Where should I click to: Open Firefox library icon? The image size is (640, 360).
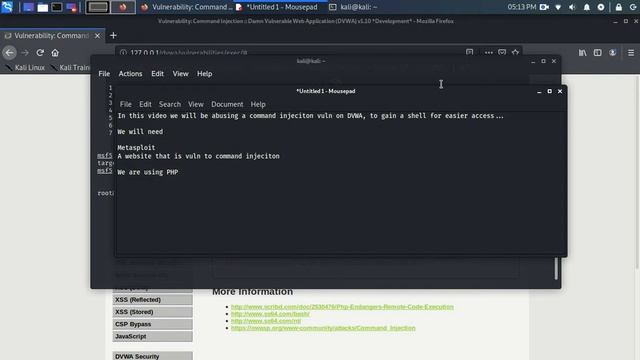(582, 53)
